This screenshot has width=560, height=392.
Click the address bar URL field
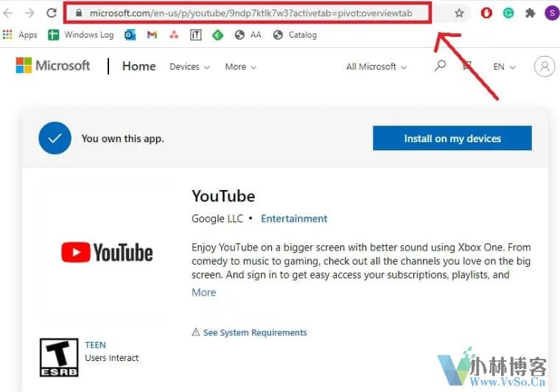[248, 13]
